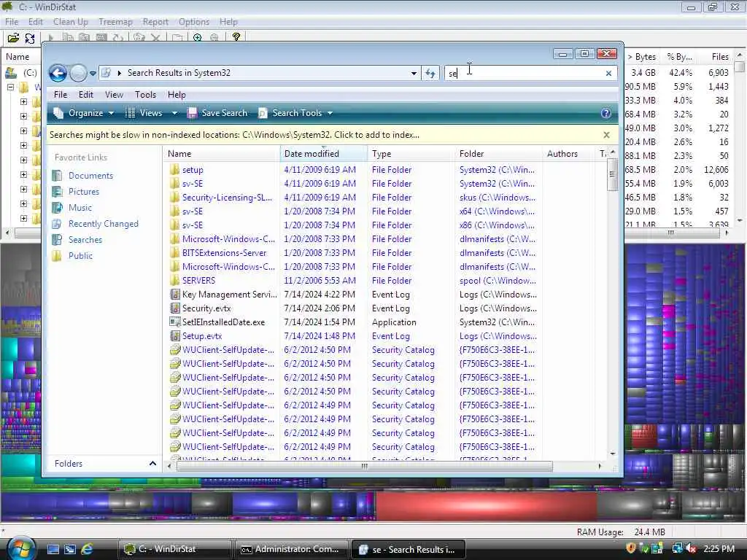Open the Explorer Edit menu
The height and width of the screenshot is (560, 747).
[x=86, y=94]
